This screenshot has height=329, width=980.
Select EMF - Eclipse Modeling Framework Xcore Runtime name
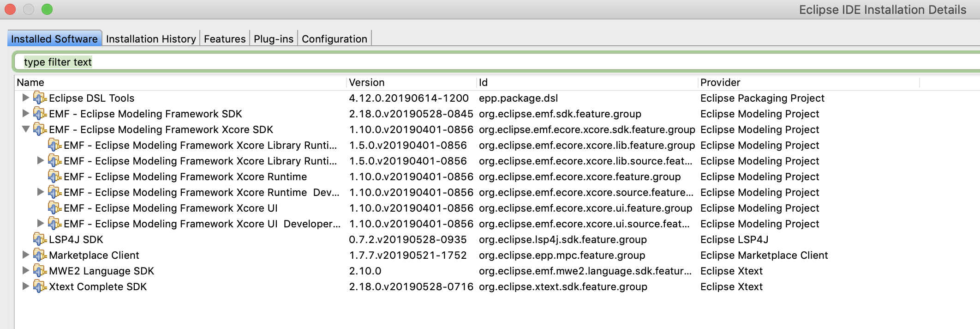click(x=185, y=177)
